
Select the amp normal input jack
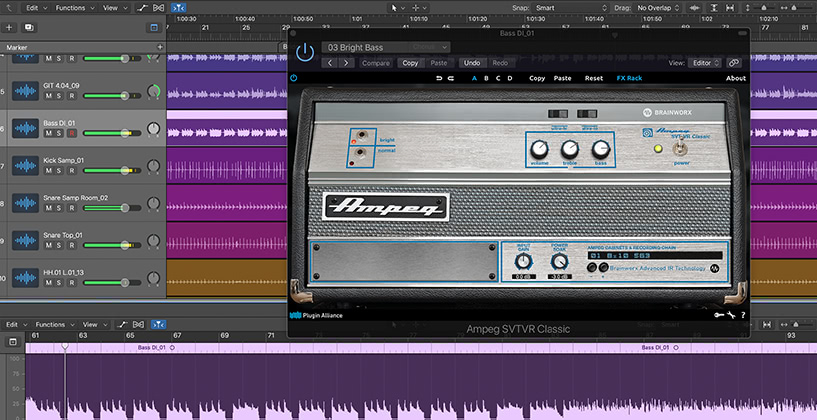pyautogui.click(x=360, y=153)
